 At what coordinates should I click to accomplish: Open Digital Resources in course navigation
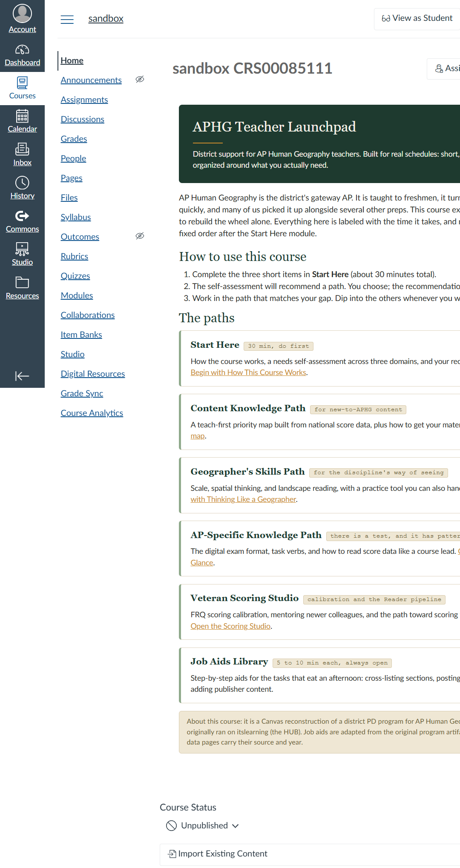click(93, 374)
